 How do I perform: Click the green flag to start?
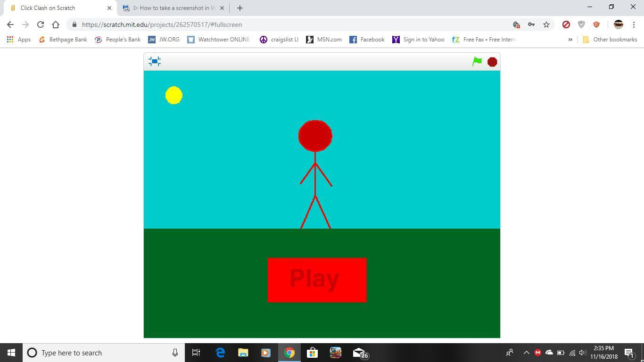477,62
